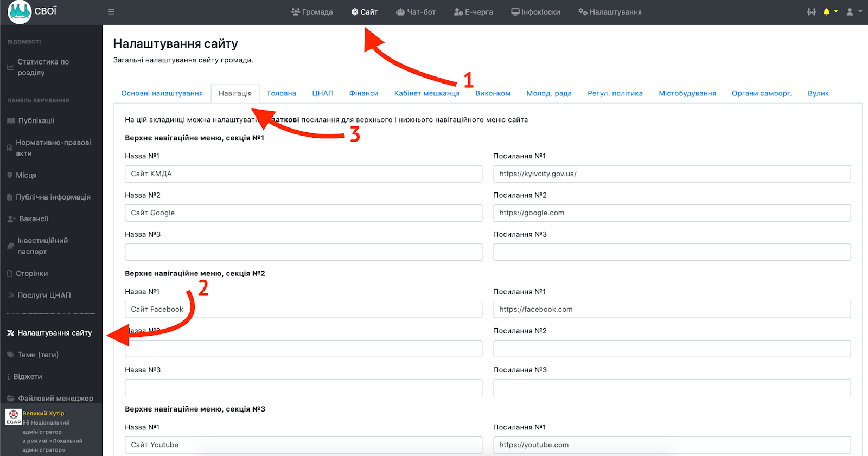This screenshot has height=456, width=868.
Task: Click the yellow notifications bell icon
Action: [x=826, y=12]
